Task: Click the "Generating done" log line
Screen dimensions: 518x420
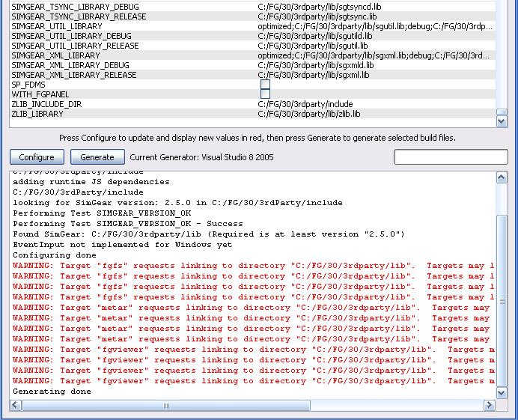Action: point(52,392)
